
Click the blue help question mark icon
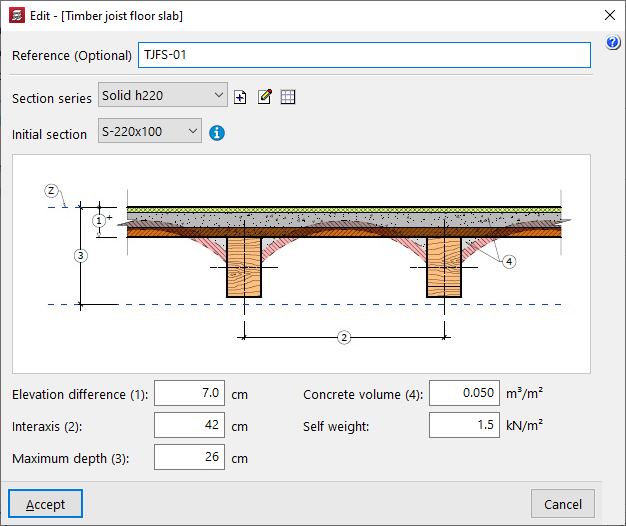614,42
